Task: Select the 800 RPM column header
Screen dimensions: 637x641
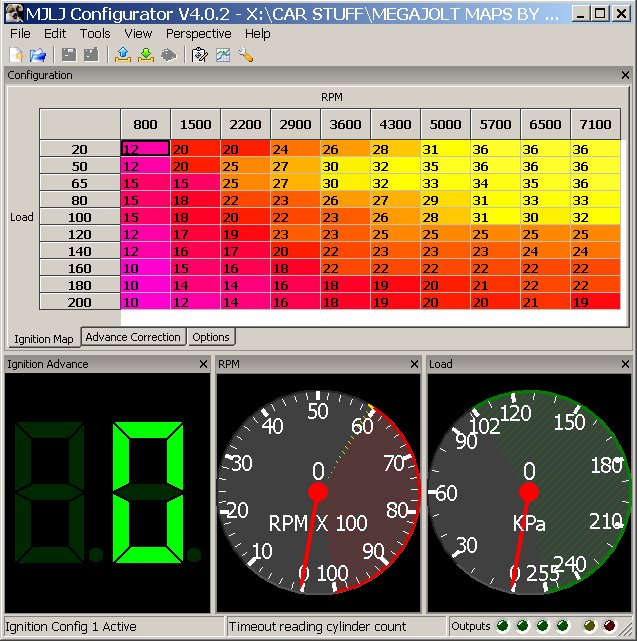Action: pyautogui.click(x=145, y=124)
